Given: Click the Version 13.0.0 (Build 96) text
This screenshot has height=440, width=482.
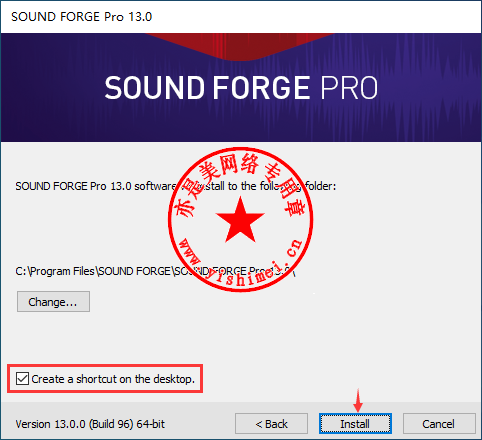Looking at the screenshot, I should 90,424.
